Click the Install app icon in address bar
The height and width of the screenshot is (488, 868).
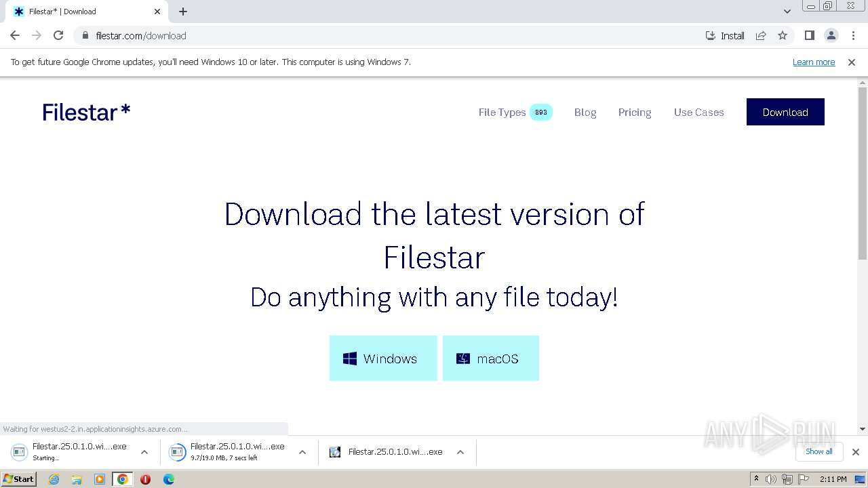(725, 35)
